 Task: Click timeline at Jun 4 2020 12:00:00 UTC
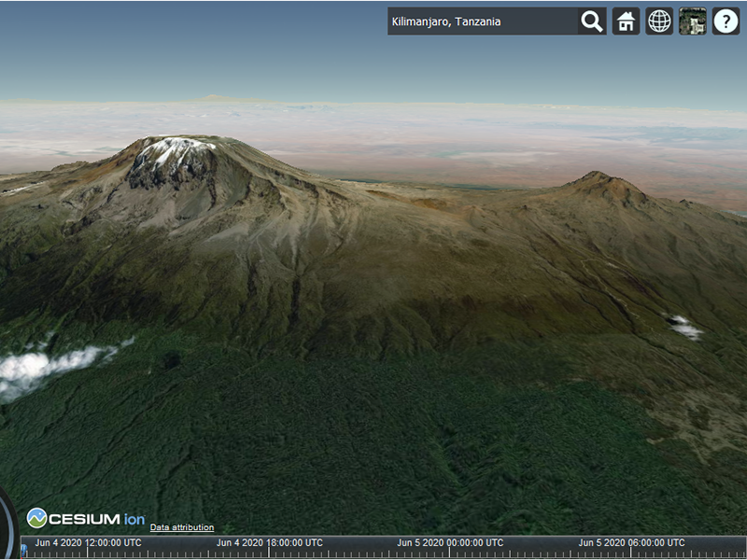click(x=88, y=543)
